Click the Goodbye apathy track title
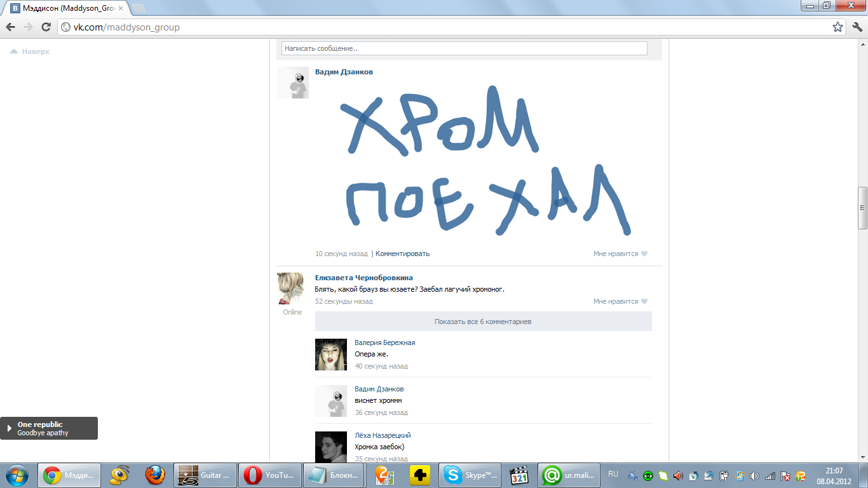Viewport: 868px width, 488px height. 43,433
